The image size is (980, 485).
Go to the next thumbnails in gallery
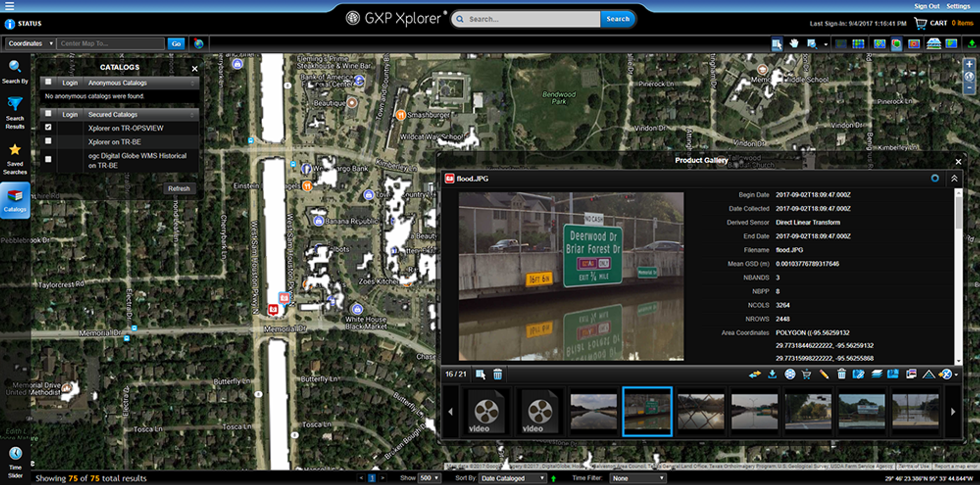[953, 411]
